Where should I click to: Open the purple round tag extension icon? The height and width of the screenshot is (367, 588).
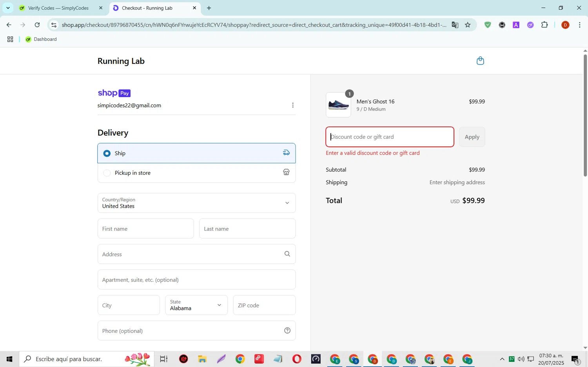click(x=530, y=25)
